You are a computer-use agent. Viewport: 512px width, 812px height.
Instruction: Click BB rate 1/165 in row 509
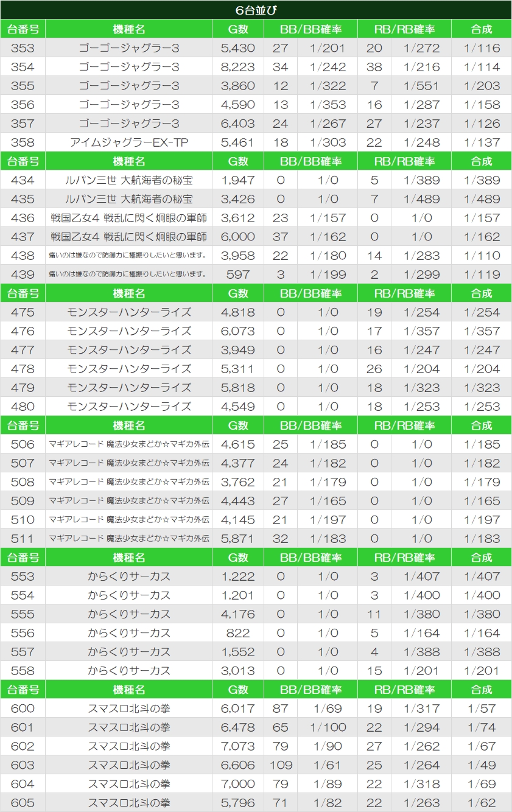tap(327, 501)
